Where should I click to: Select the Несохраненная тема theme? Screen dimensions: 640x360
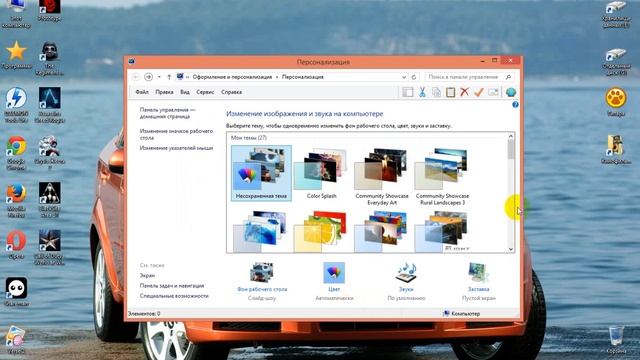261,173
